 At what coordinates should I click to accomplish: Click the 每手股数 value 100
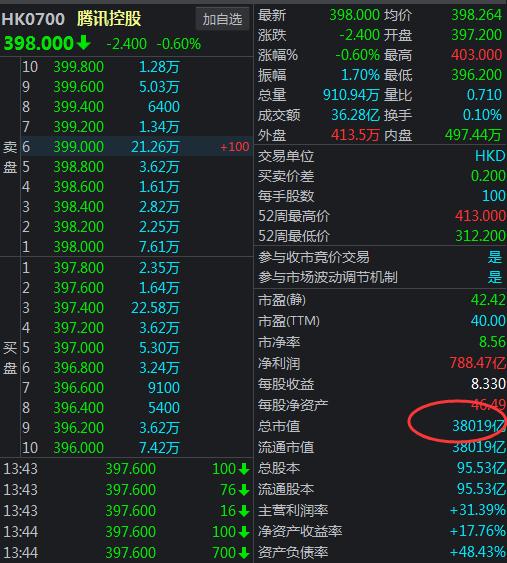click(x=494, y=196)
